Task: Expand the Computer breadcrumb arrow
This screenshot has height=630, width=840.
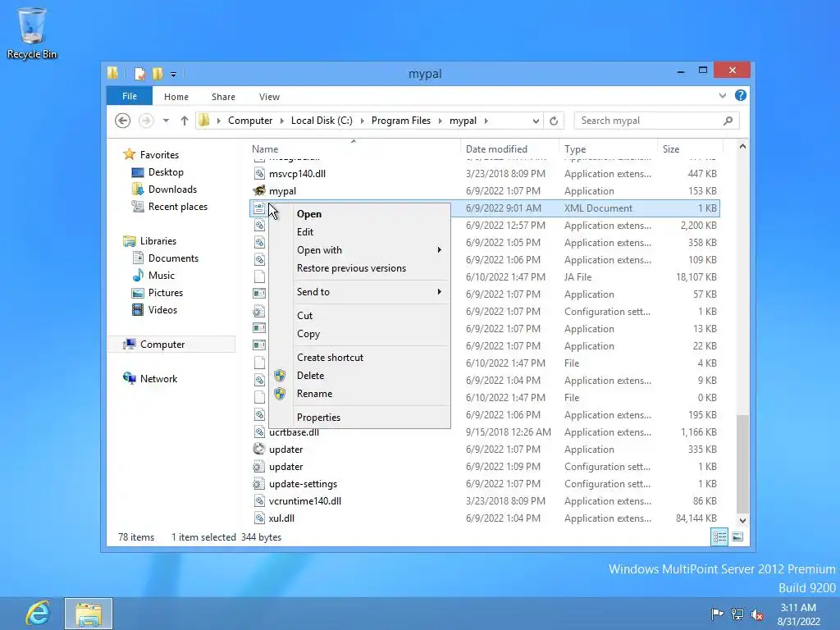Action: (282, 121)
